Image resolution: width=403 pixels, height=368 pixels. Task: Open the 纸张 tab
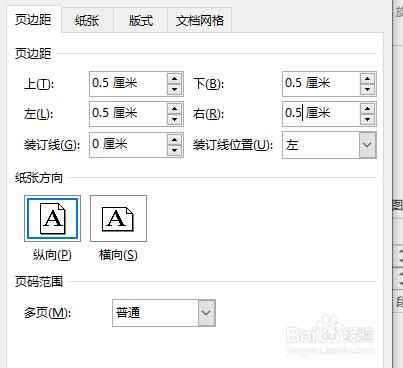pyautogui.click(x=87, y=21)
